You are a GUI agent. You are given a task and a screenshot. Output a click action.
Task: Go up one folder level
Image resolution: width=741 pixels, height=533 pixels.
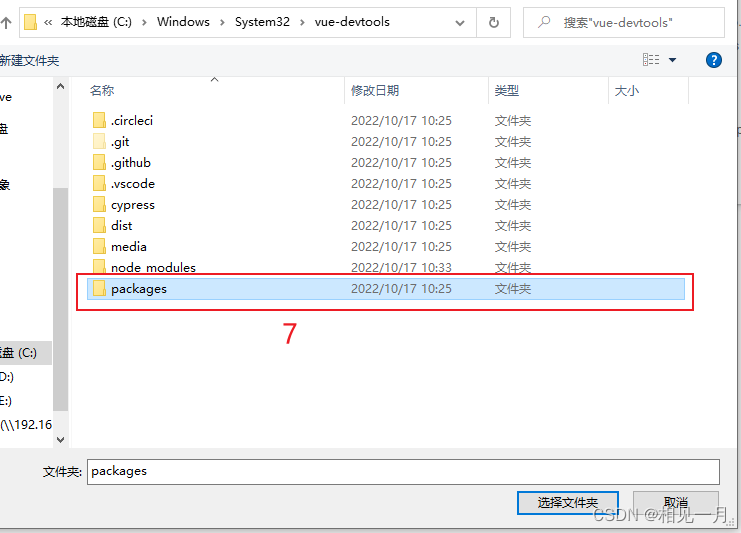6,22
